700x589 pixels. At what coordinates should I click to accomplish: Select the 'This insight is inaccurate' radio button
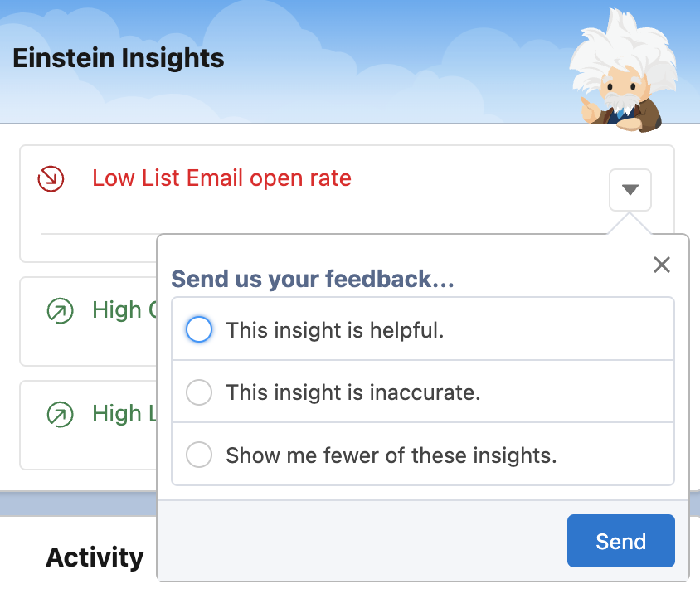(x=199, y=392)
